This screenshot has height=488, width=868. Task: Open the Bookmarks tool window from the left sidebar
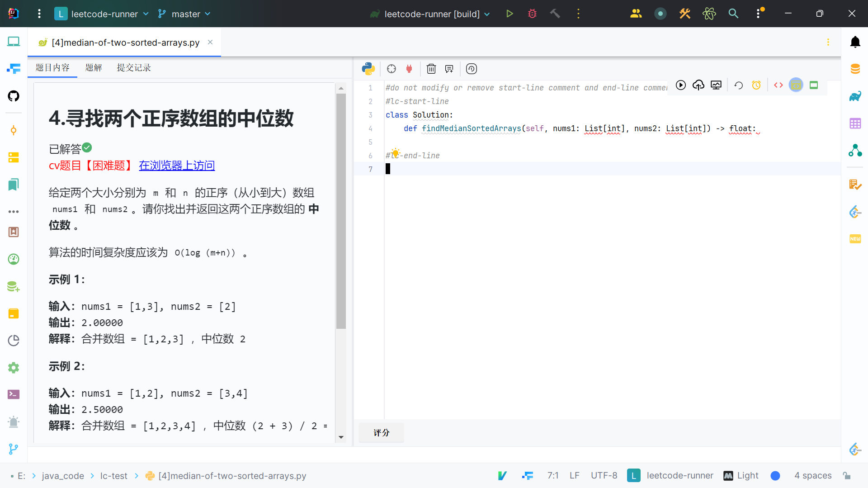point(14,185)
